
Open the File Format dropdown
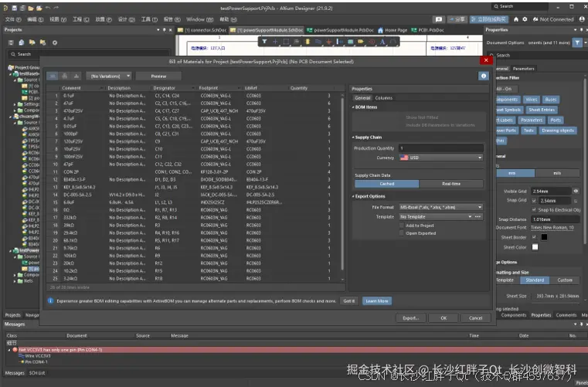tap(441, 207)
